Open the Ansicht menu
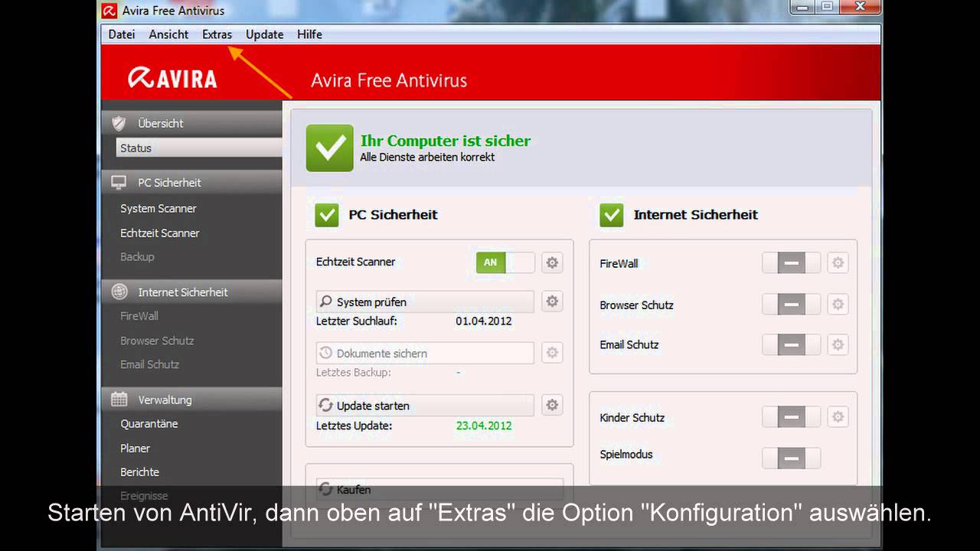This screenshot has height=551, width=980. click(168, 34)
